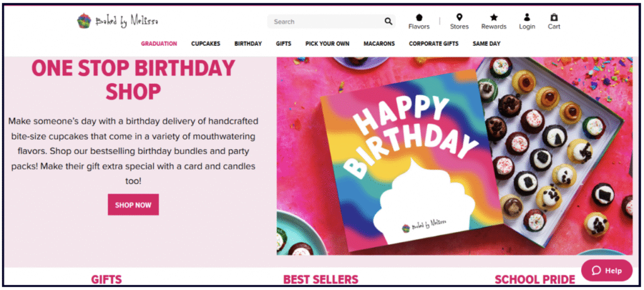Go to Corporate Gifts
Viewport: 644px width, 290px height.
(434, 44)
